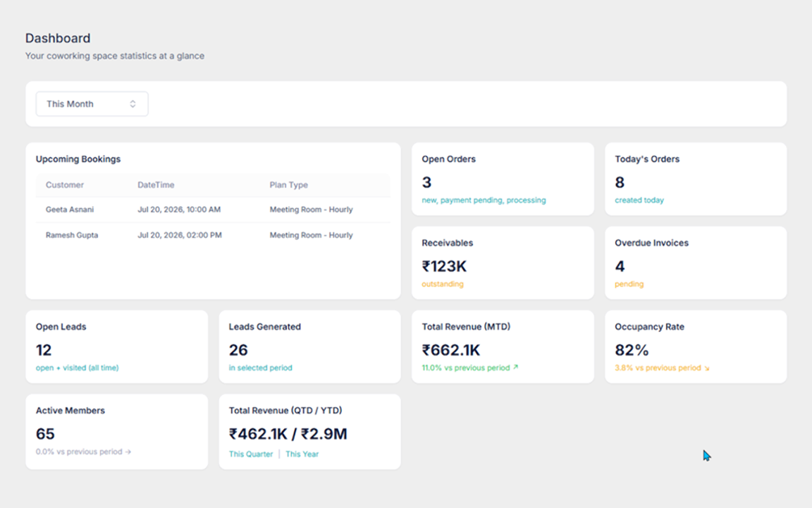Open the Open Orders card
The image size is (812, 508).
click(503, 179)
